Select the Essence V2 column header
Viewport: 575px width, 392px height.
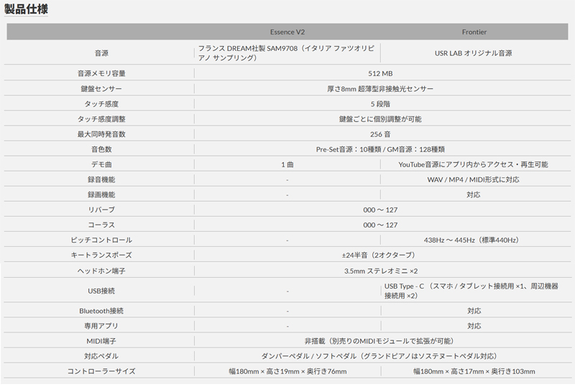coord(287,32)
